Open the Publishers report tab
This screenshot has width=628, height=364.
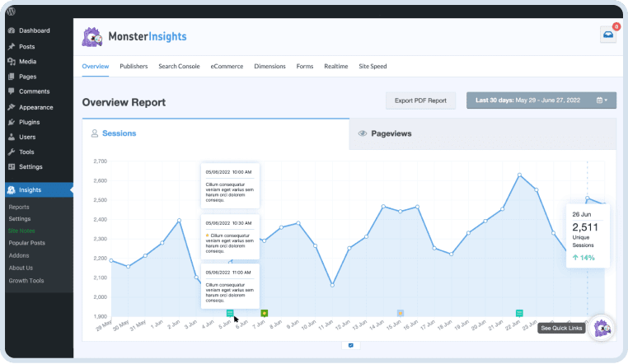[x=134, y=66]
